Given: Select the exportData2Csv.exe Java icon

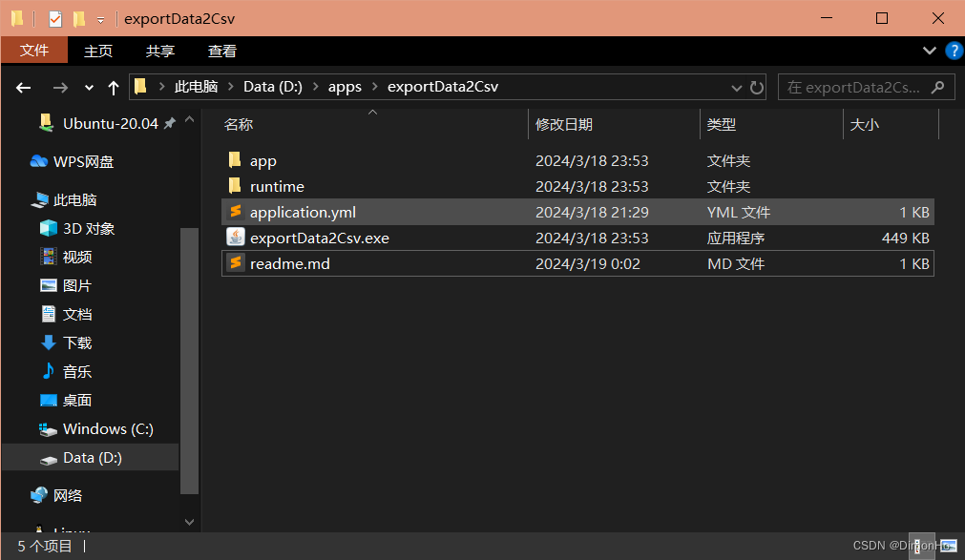Looking at the screenshot, I should coord(235,237).
